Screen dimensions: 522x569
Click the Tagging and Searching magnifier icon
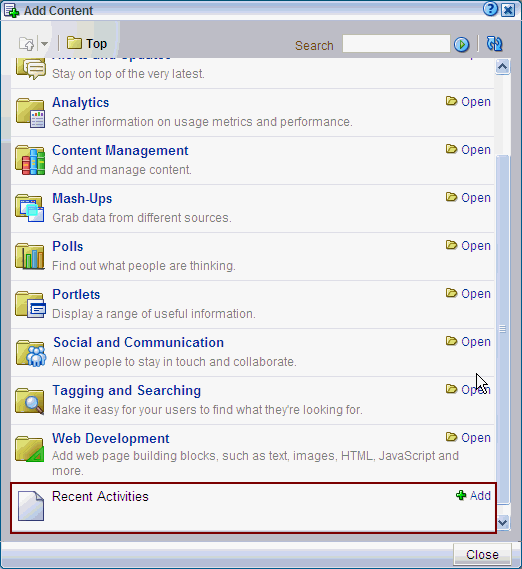tap(30, 401)
